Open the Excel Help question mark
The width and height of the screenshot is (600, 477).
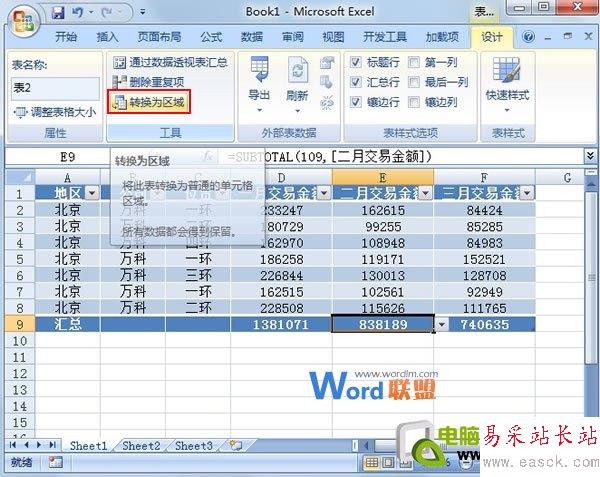click(x=528, y=37)
